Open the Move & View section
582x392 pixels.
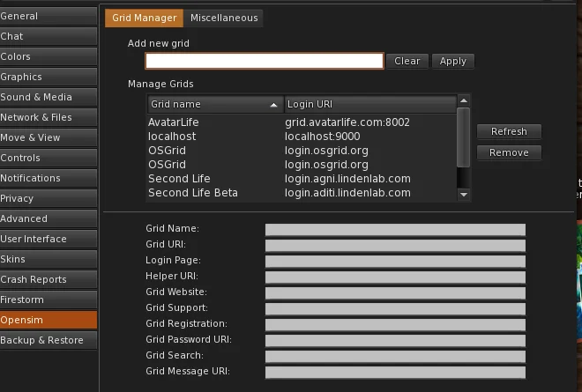coord(48,137)
